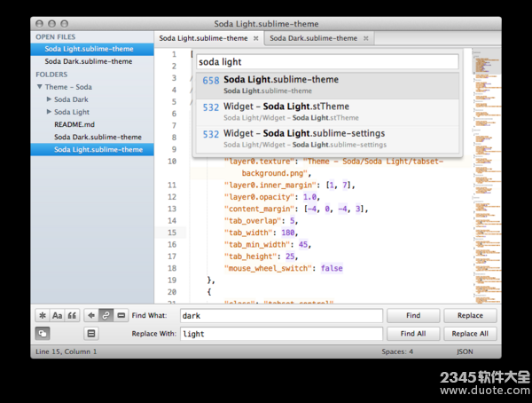Focus the Replace With input field
Viewport: 532px width, 403px height.
[x=282, y=334]
